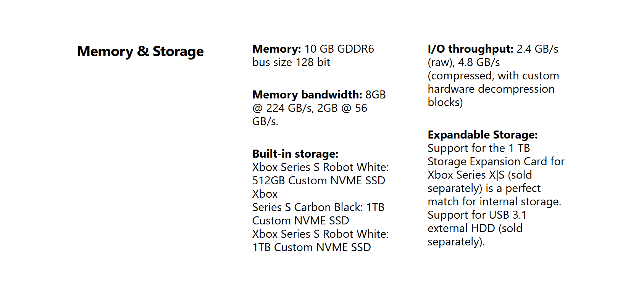Click the Xbox Series X|S (sold text
Screen dimensions: 644x287
pos(479,175)
